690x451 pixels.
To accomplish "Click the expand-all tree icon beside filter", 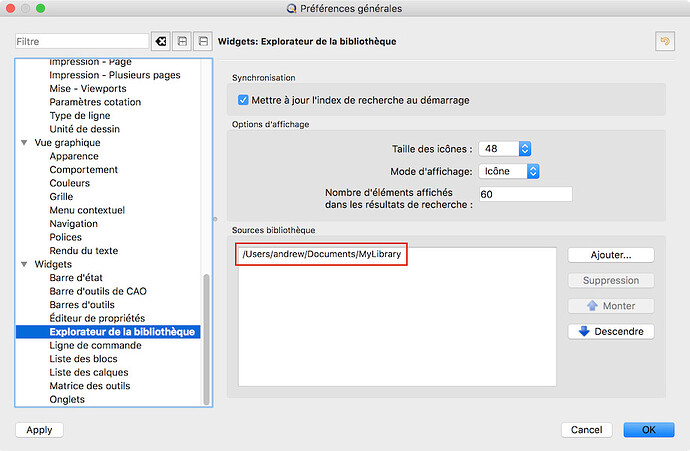I will click(x=181, y=41).
